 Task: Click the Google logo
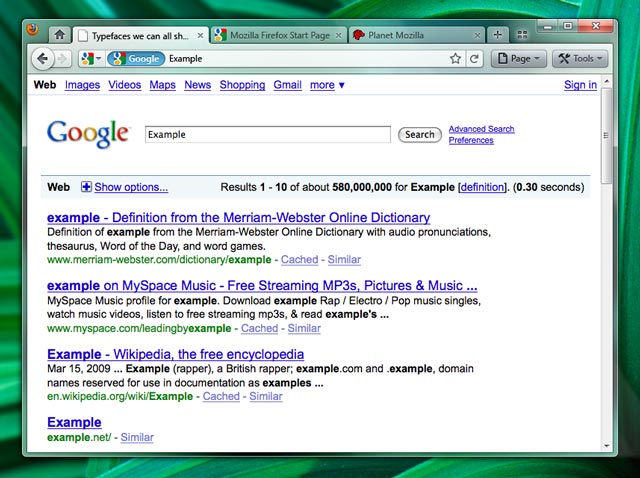click(88, 134)
